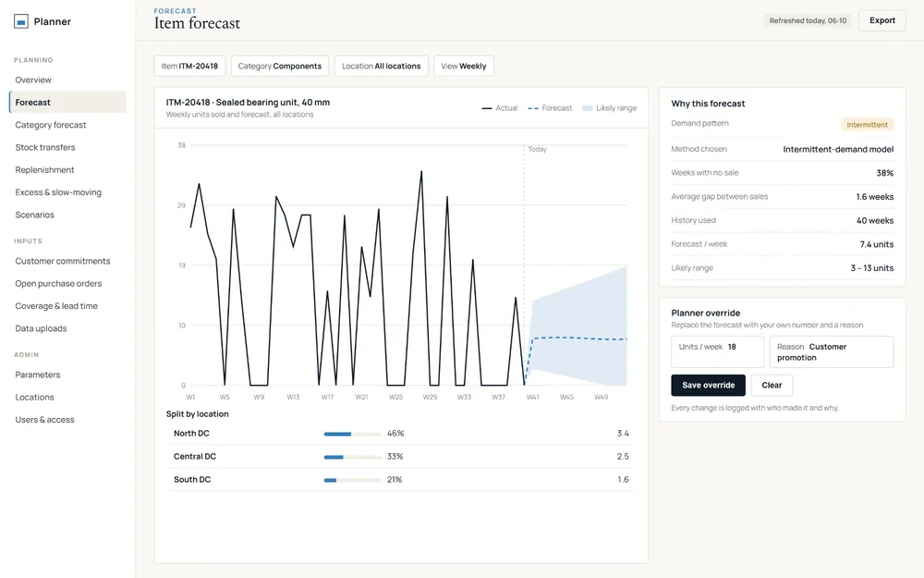Click the 21% share value
The image size is (924, 578).
point(395,479)
